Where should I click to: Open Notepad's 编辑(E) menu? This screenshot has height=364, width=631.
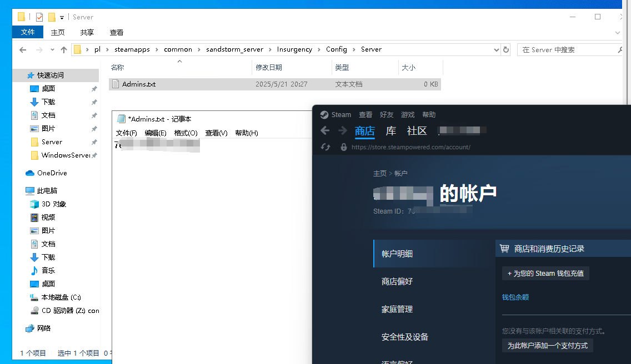coord(156,133)
